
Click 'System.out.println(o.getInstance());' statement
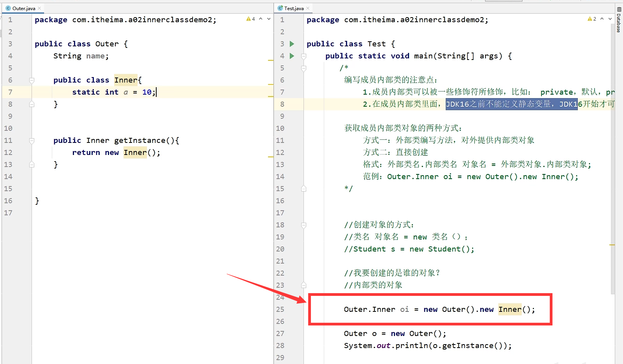point(428,346)
